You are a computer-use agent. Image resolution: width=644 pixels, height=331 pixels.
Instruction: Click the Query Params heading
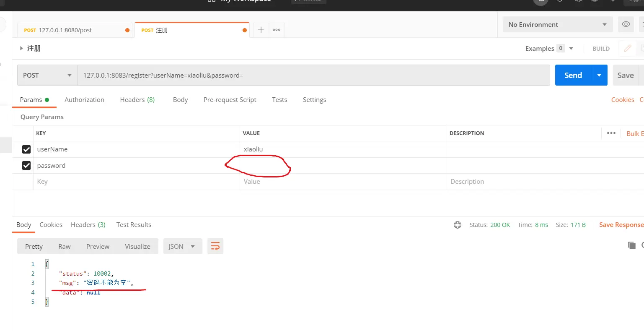point(42,117)
